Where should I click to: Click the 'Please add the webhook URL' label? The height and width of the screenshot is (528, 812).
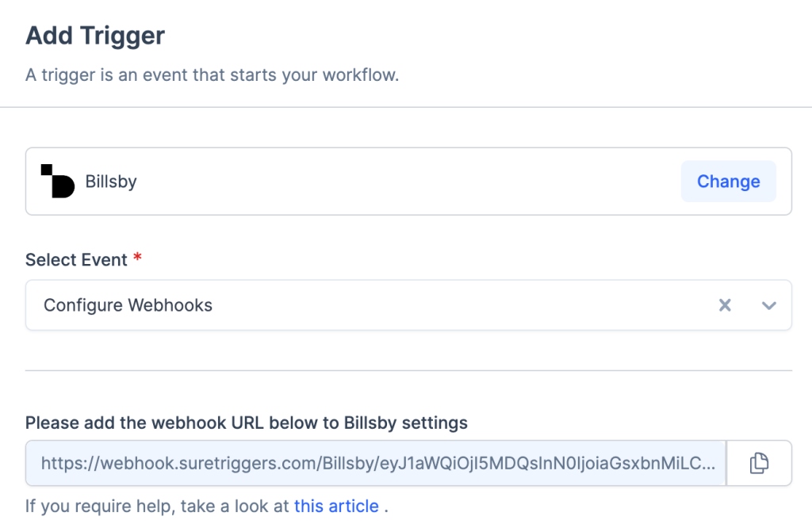(x=246, y=423)
